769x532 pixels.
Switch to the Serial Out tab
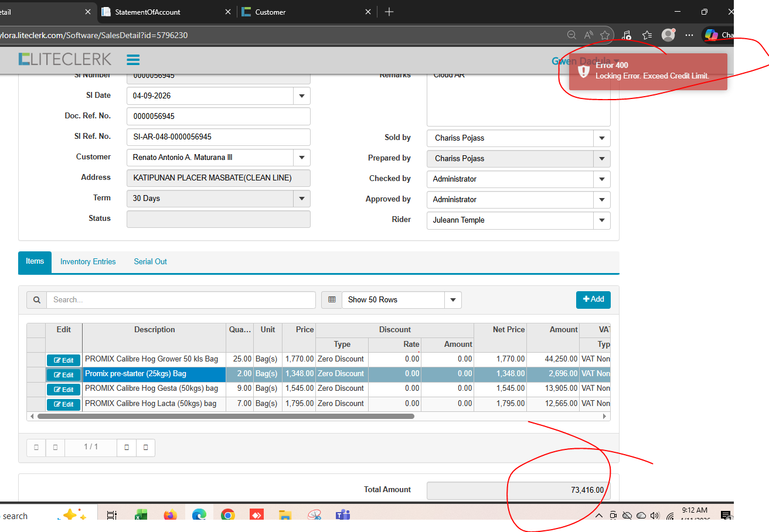(x=150, y=262)
